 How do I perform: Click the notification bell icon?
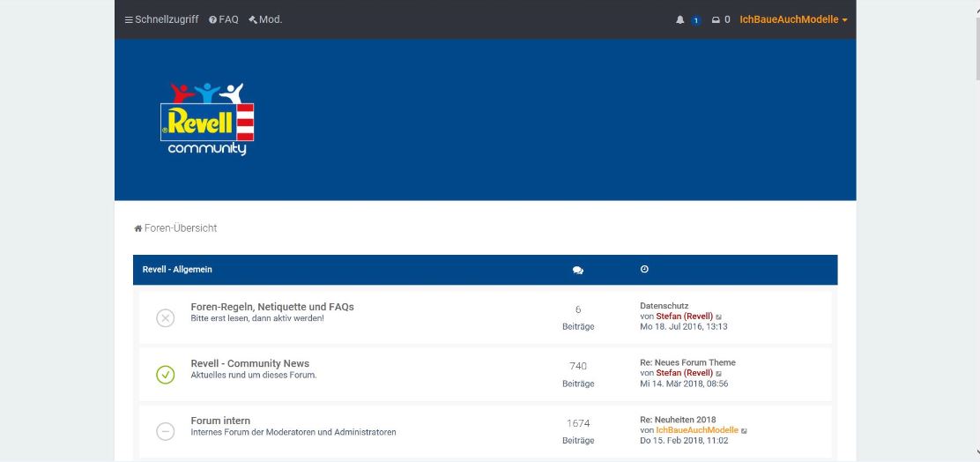coord(680,19)
